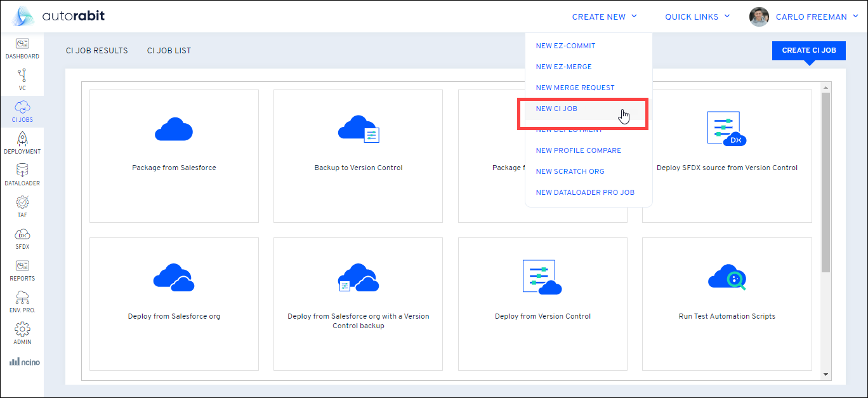Open SFDX in the sidebar

[x=22, y=239]
